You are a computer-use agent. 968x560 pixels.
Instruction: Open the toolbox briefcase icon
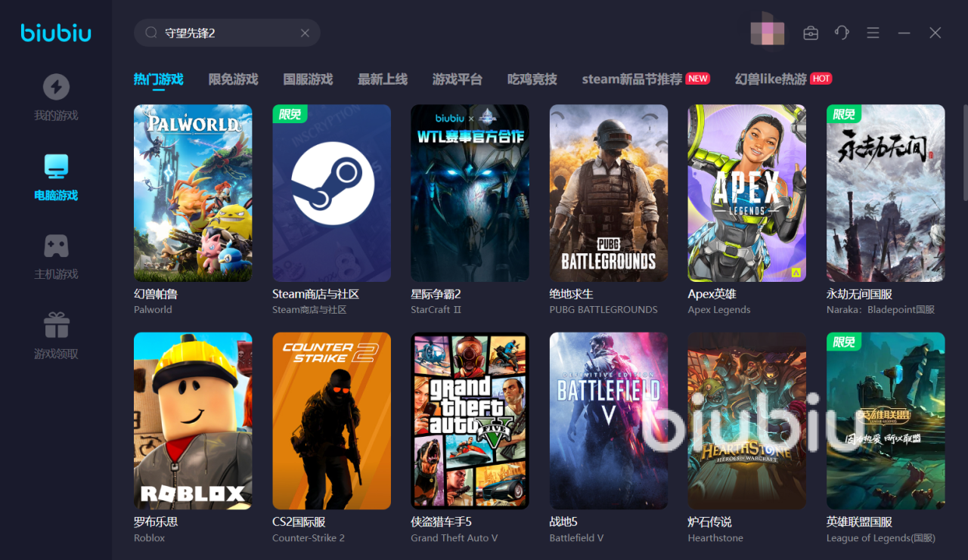(811, 33)
